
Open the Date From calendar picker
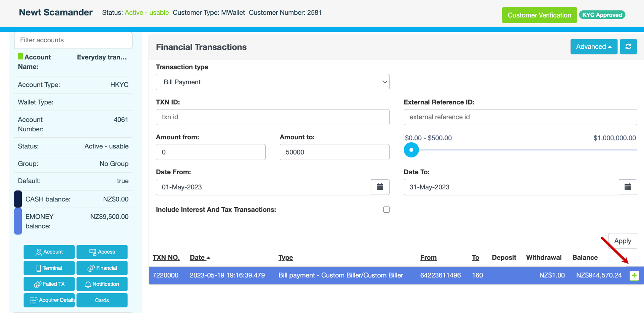coord(380,187)
